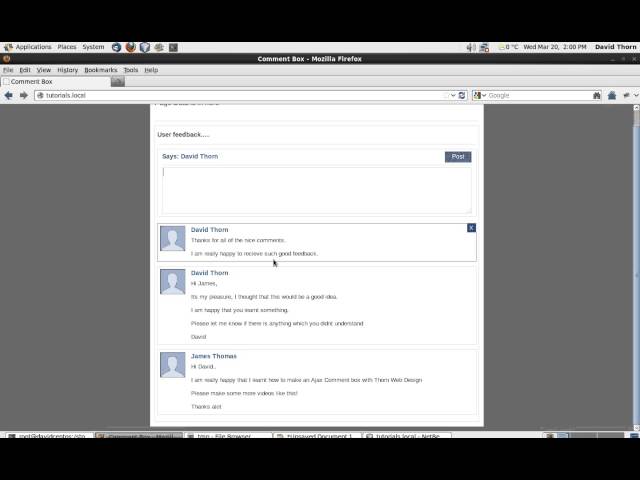Click David Thorn name on the 'Hi James' comment

(x=209, y=273)
